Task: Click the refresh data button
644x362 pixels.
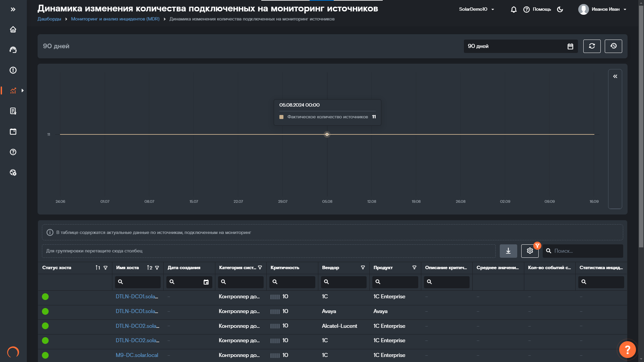Action: tap(592, 46)
